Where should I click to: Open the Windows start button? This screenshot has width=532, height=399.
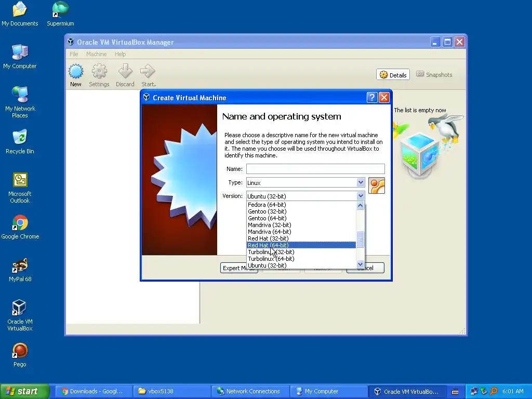tap(24, 392)
